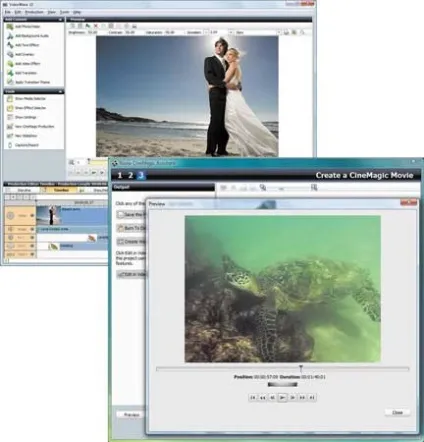
Task: Toggle eye icon on the fourth timeline track
Action: point(32,246)
